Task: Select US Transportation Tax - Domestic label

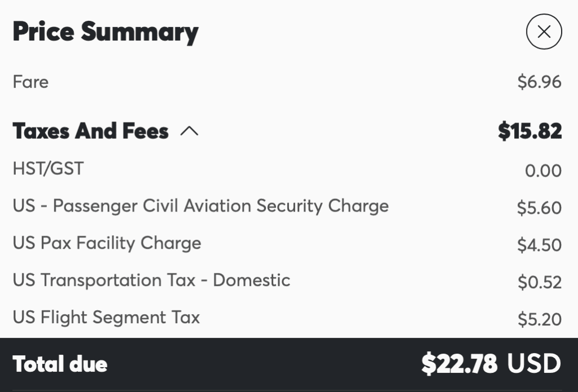Action: 151,280
